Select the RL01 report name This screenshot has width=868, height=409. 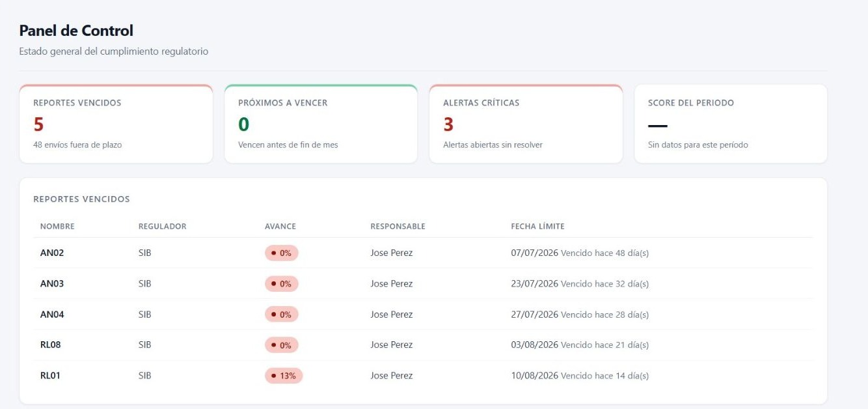tap(51, 375)
